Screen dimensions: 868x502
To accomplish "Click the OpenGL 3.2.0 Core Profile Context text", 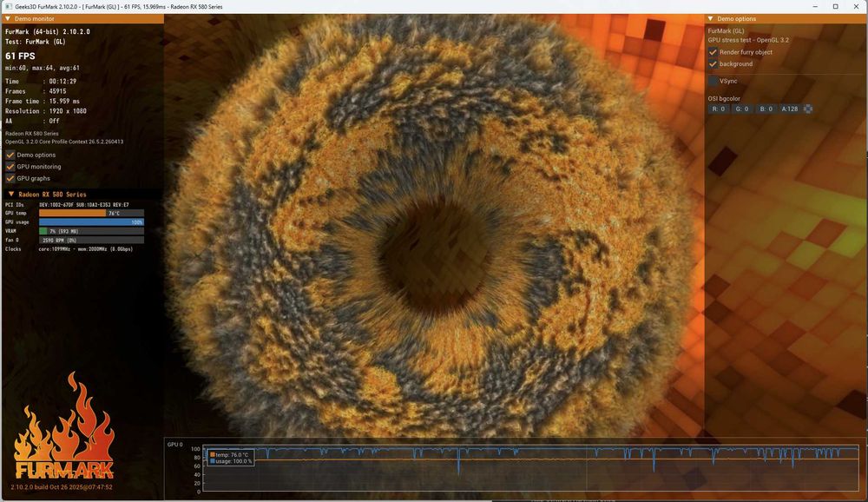I will tap(64, 142).
